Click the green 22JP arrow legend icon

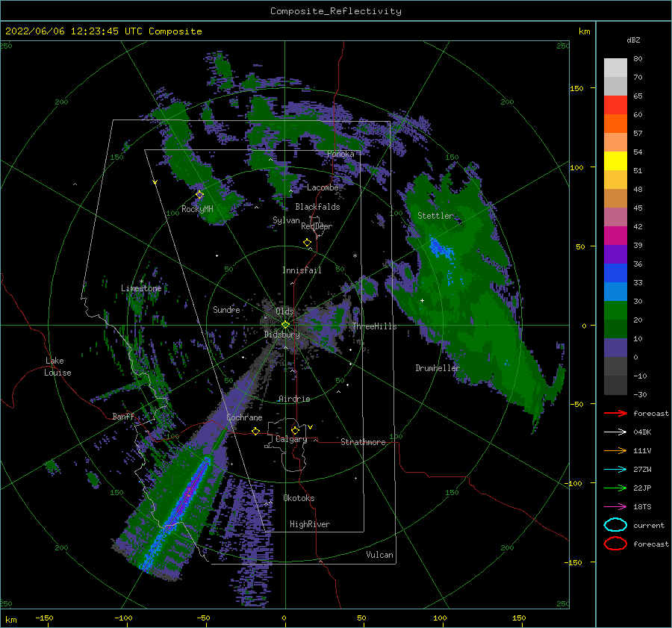[x=615, y=488]
